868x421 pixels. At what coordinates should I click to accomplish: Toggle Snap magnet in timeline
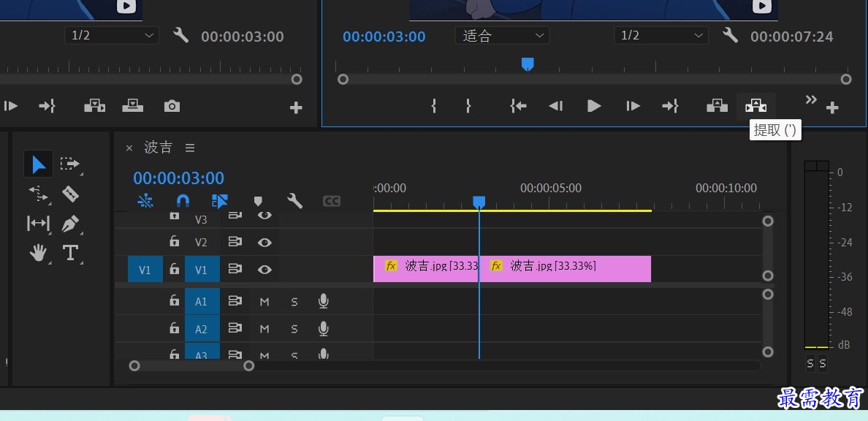point(183,200)
